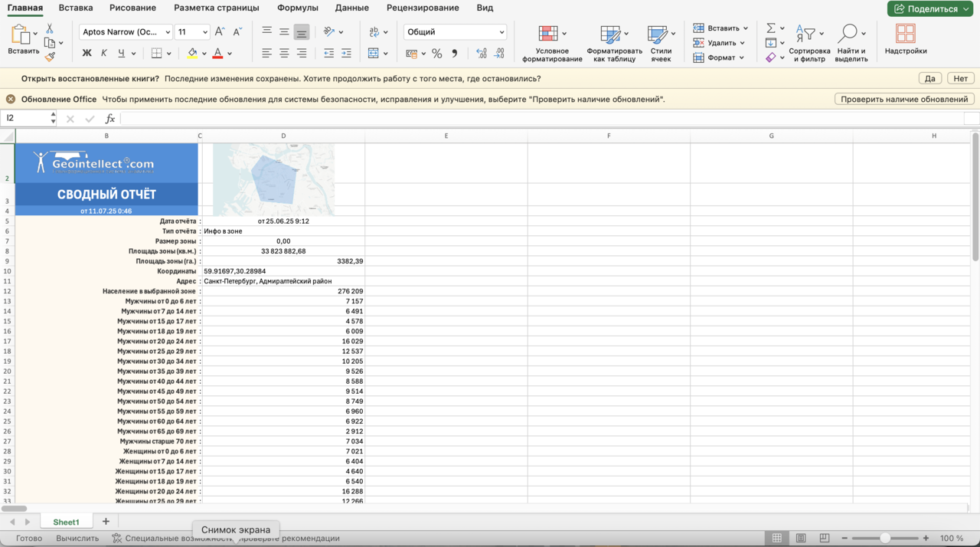Click the percent style icon
The width and height of the screenshot is (980, 547).
tap(436, 54)
